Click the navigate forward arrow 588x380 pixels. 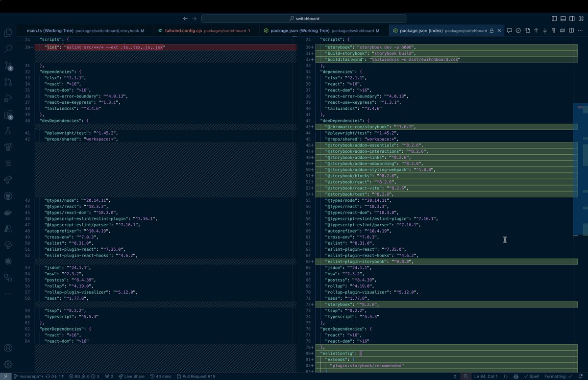195,19
